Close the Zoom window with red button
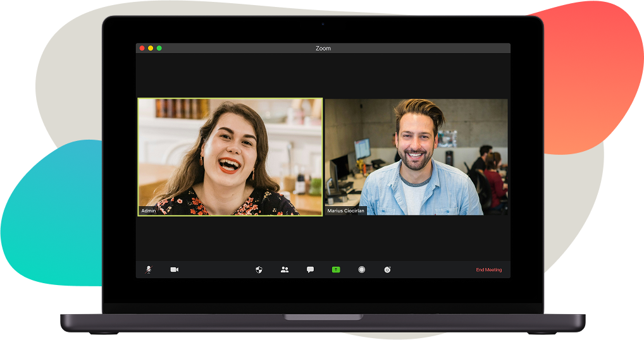This screenshot has width=644, height=340. tap(142, 48)
